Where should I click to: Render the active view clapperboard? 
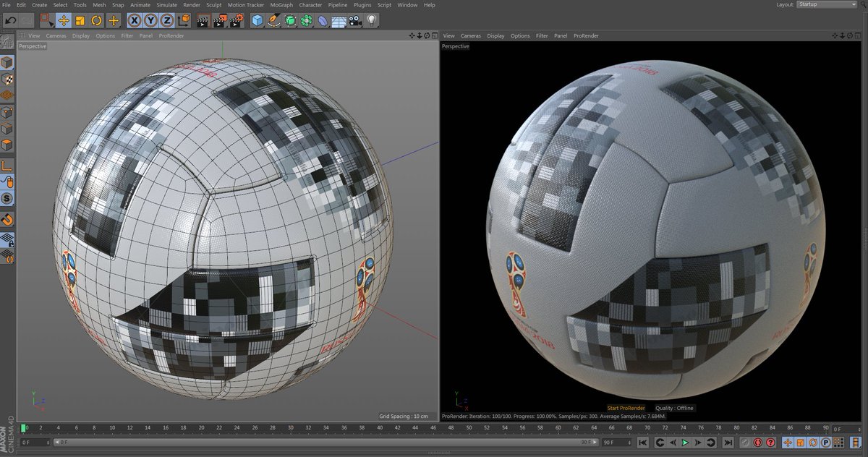(203, 20)
